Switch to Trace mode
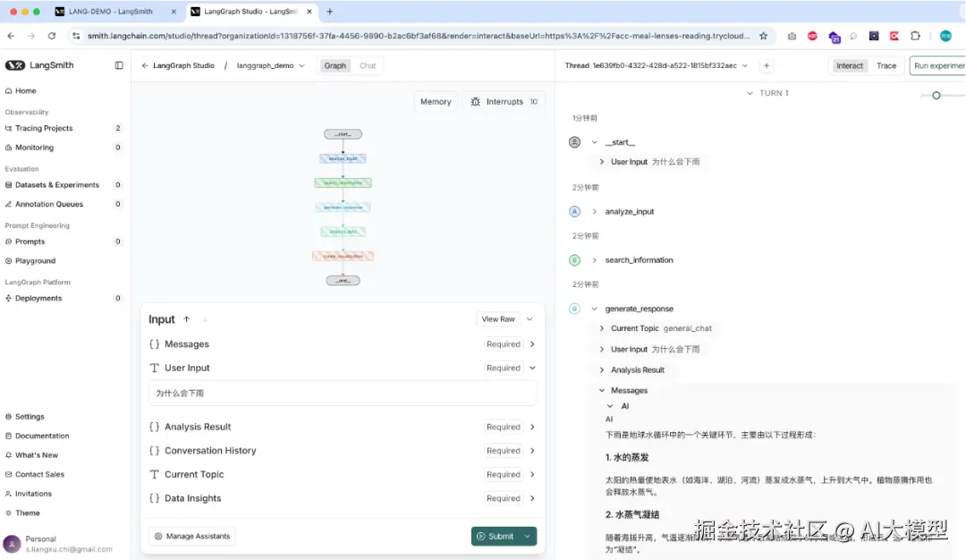This screenshot has width=966, height=560. (885, 65)
